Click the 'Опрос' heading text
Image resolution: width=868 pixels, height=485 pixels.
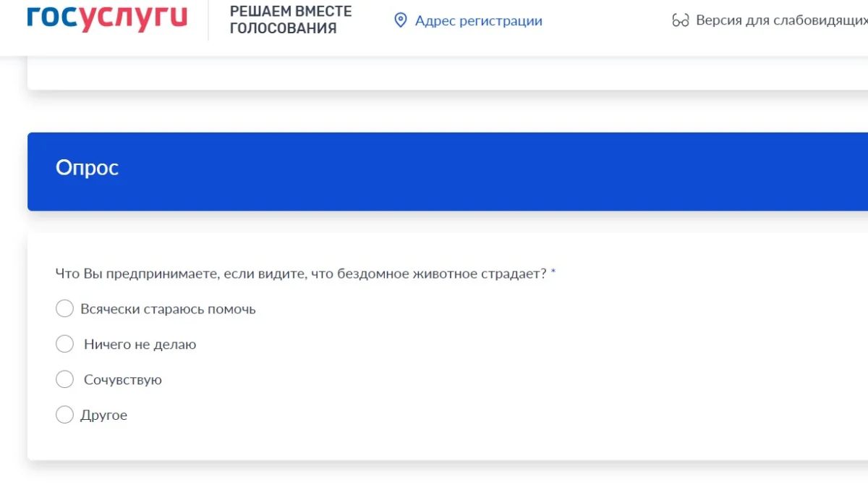point(87,168)
